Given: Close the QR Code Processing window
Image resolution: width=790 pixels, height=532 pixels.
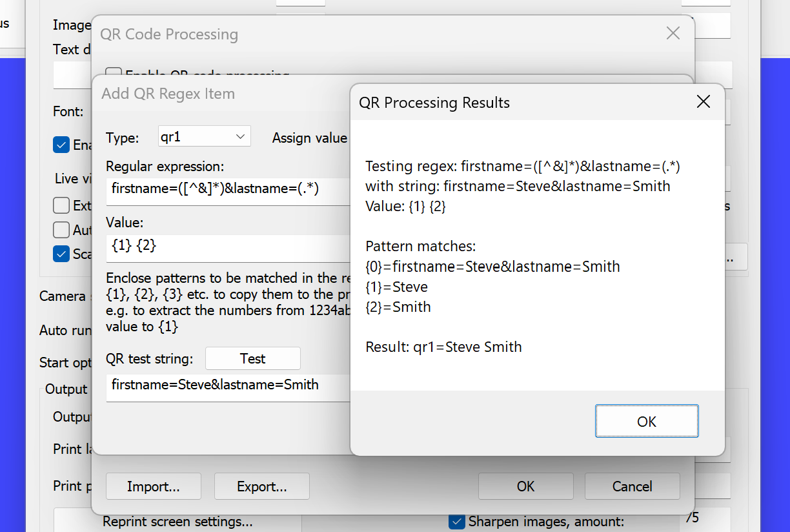Looking at the screenshot, I should coord(673,34).
